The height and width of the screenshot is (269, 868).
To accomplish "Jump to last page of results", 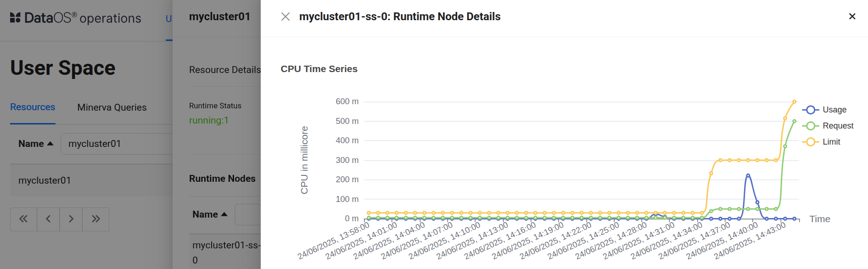I will 95,219.
